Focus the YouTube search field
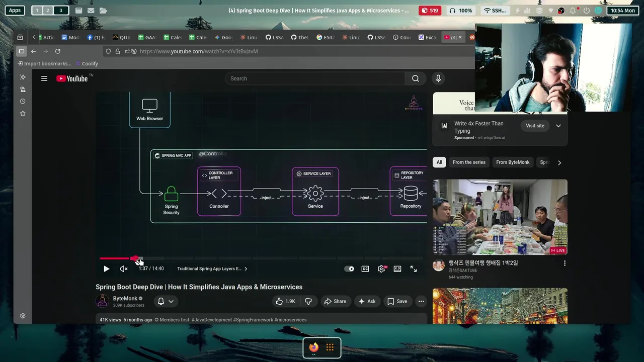Screen dimensions: 644x362 tap(314, 78)
